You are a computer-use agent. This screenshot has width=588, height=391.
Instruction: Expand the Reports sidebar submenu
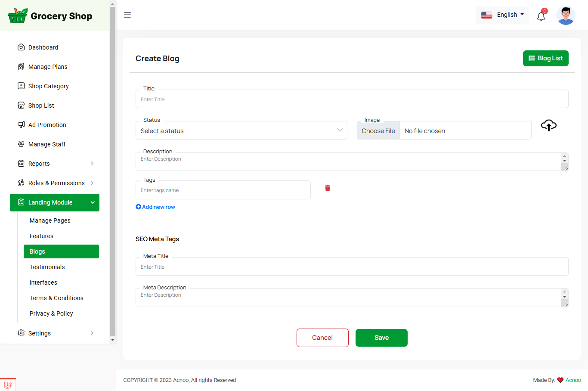[55, 164]
